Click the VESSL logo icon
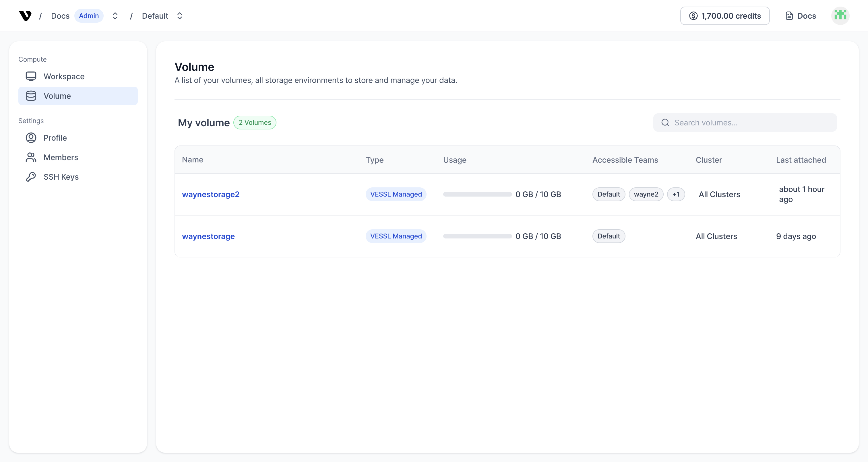Image resolution: width=868 pixels, height=462 pixels. [25, 16]
